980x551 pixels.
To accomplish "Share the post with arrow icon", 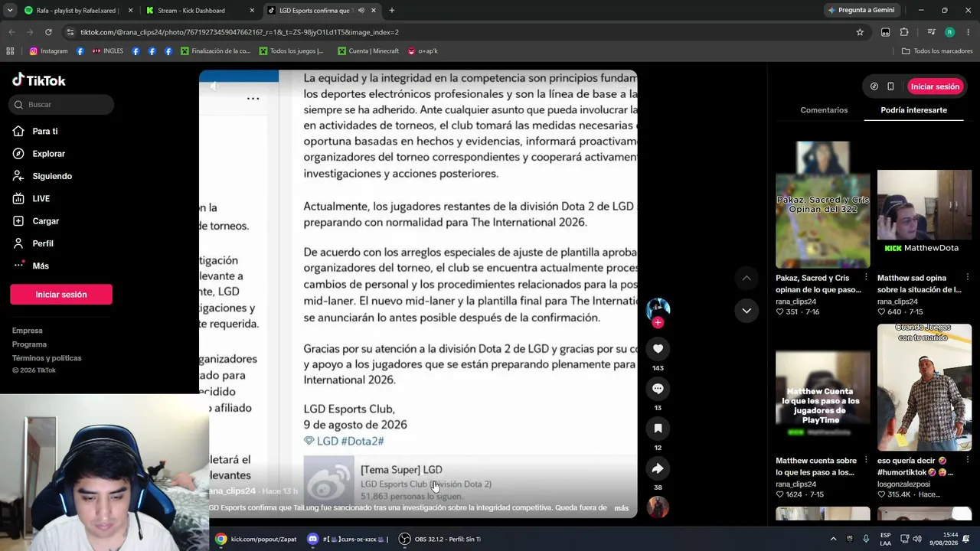I will [x=658, y=468].
